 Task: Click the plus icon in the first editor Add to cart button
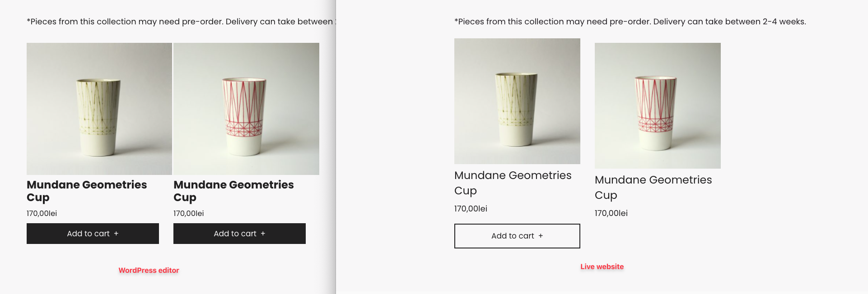(x=117, y=233)
